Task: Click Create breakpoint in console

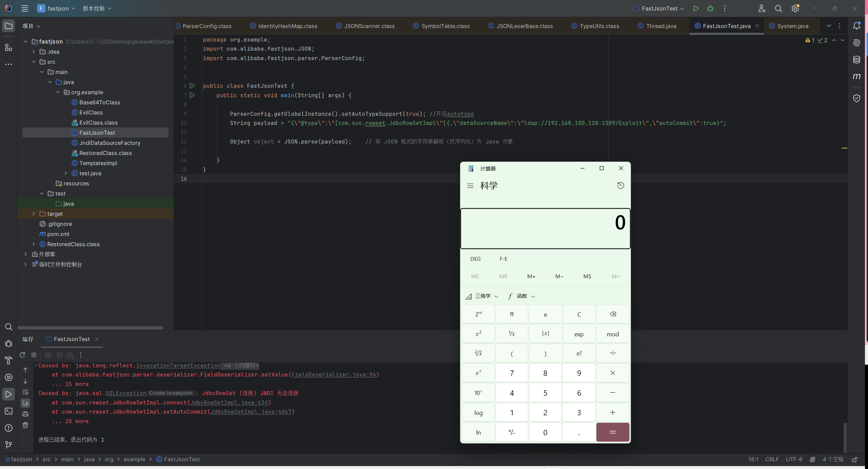Action: pos(171,393)
